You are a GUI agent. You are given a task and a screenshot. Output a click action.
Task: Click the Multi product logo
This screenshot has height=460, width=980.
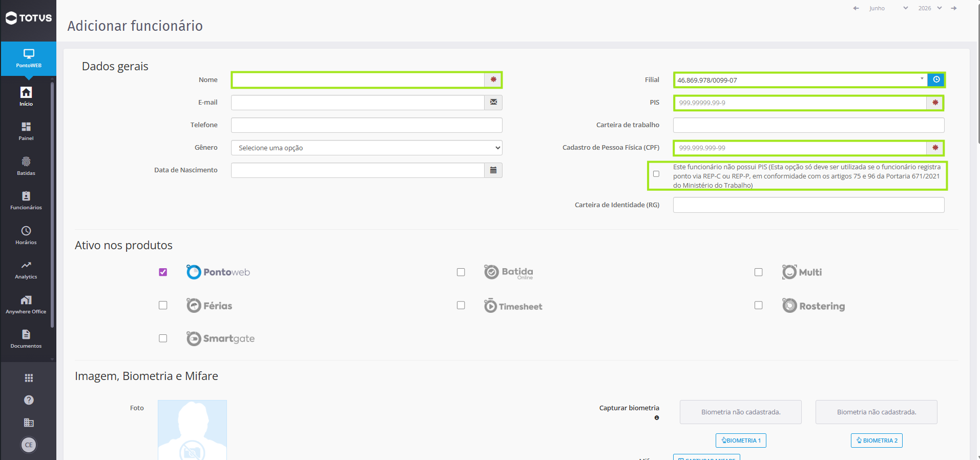click(x=802, y=272)
